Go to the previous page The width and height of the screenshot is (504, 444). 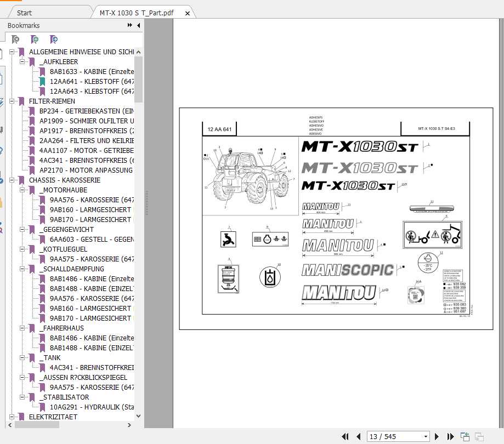coord(359,437)
